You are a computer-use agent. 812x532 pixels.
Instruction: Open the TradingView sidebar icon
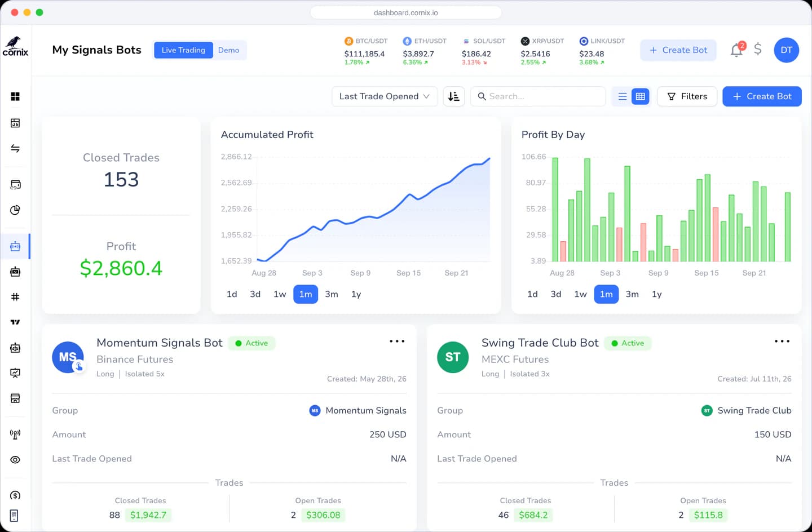(x=15, y=322)
